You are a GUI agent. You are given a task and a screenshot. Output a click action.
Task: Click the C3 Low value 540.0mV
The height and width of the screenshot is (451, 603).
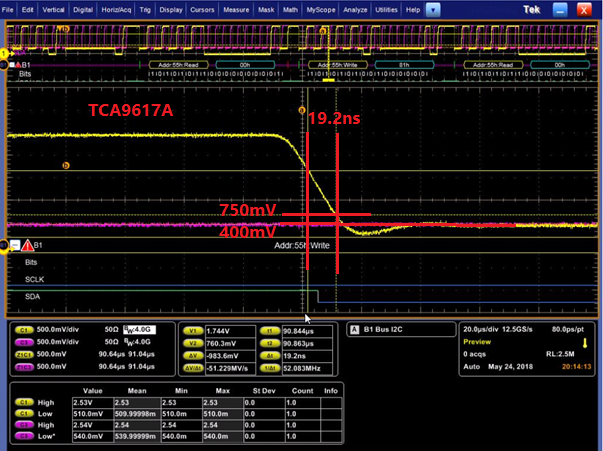click(93, 436)
